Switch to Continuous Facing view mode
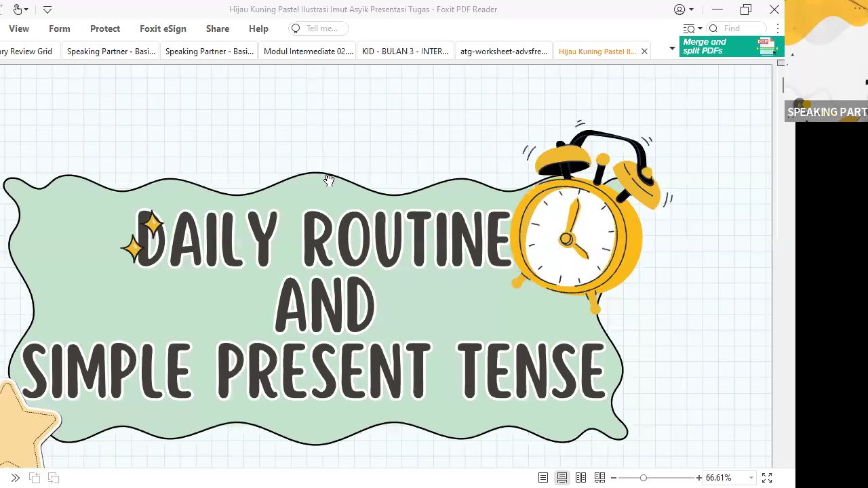 (599, 478)
